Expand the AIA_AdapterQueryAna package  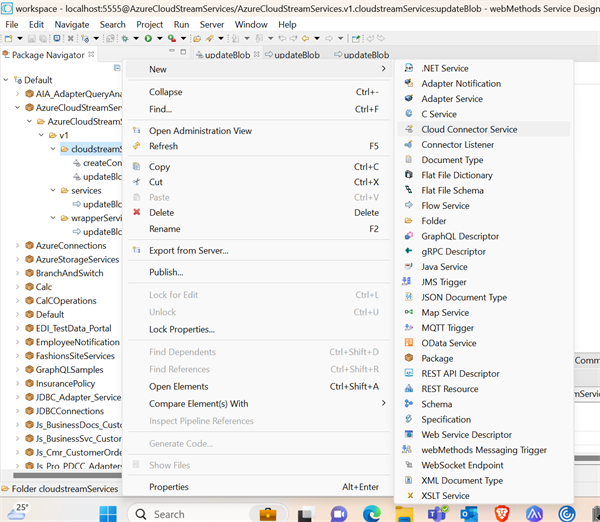pyautogui.click(x=18, y=94)
